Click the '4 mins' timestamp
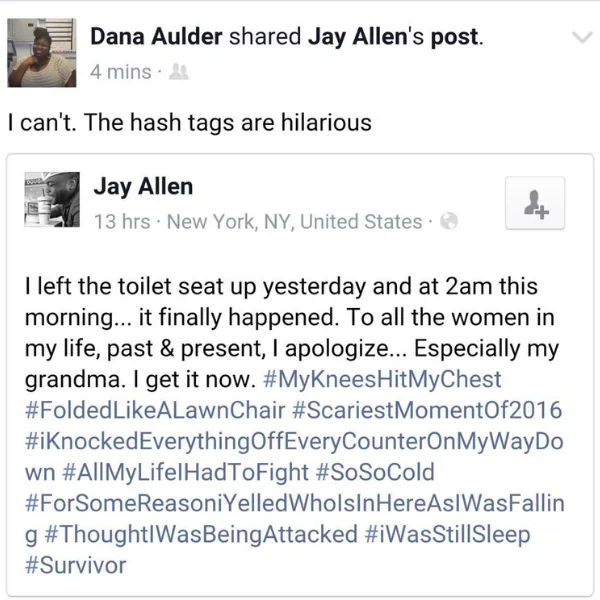This screenshot has width=600, height=600. (121, 72)
